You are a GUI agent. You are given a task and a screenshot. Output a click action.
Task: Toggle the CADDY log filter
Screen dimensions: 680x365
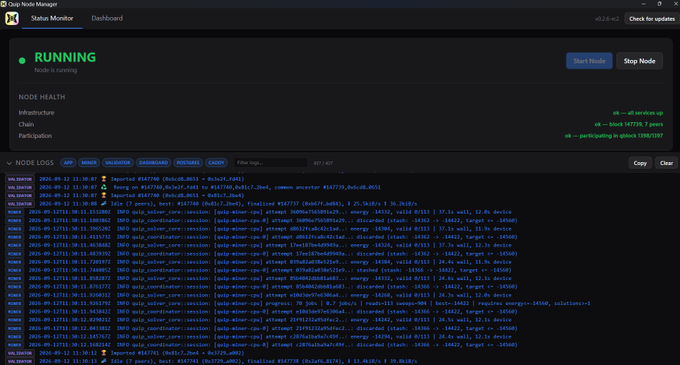(216, 163)
